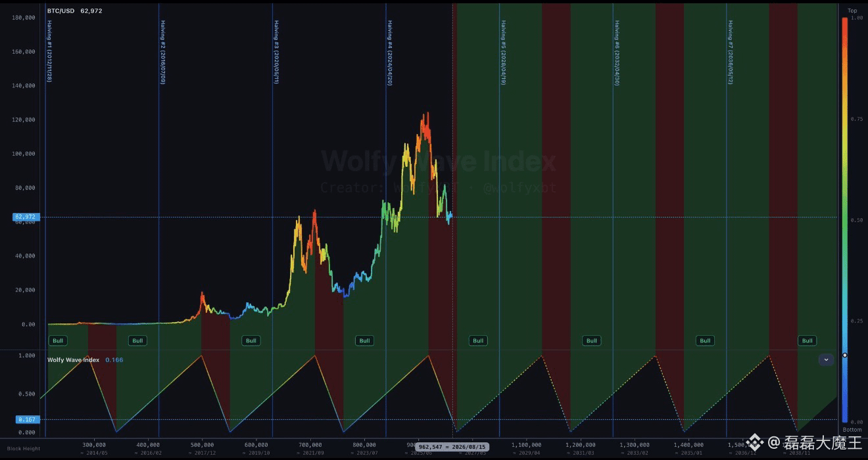Click the color scale indicator handle
Image resolution: width=868 pixels, height=460 pixels.
click(x=845, y=356)
